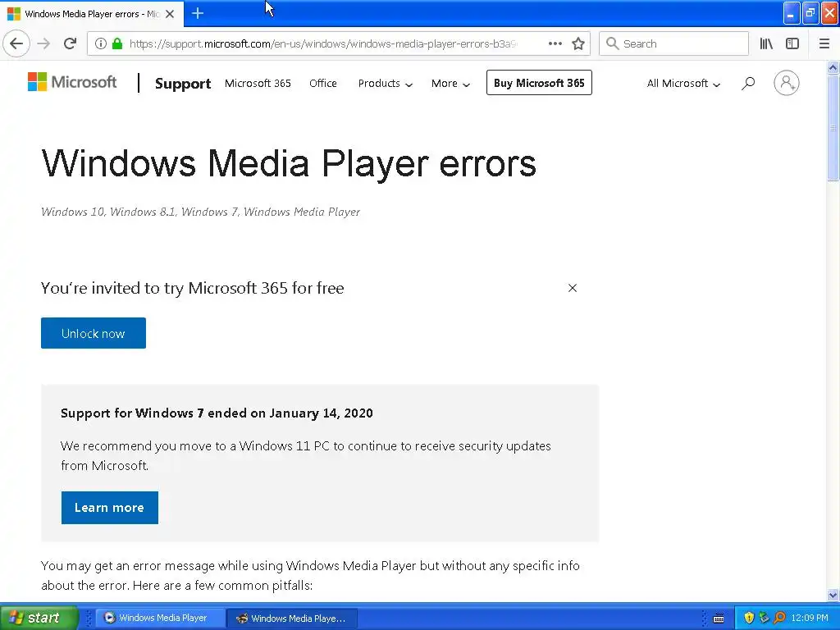Click the taskbar clock showing 12:09 PM

(810, 618)
